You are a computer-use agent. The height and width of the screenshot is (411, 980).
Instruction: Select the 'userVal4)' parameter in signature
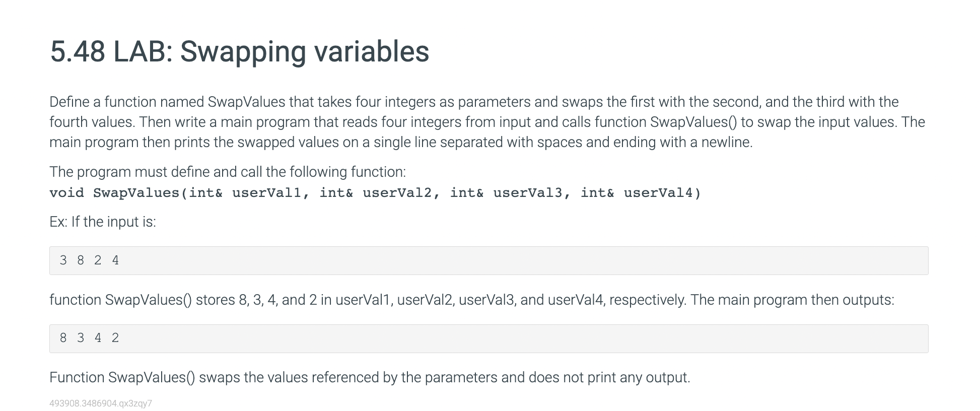point(662,193)
